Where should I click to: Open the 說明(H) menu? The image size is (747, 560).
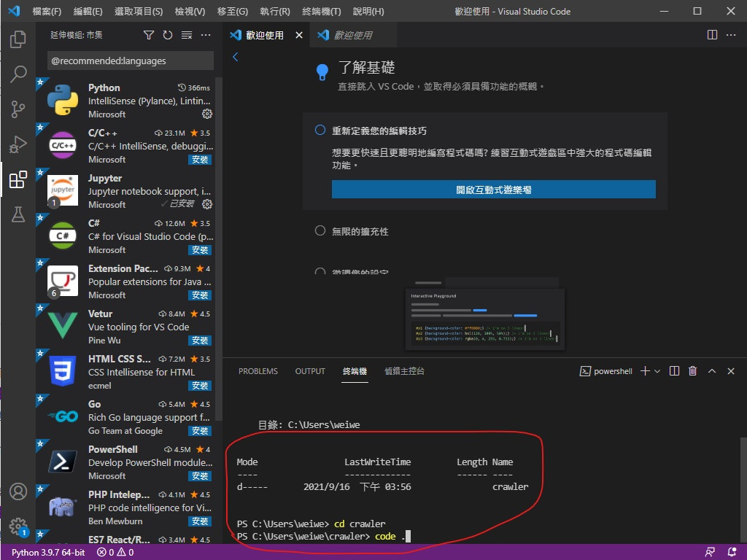tap(368, 11)
